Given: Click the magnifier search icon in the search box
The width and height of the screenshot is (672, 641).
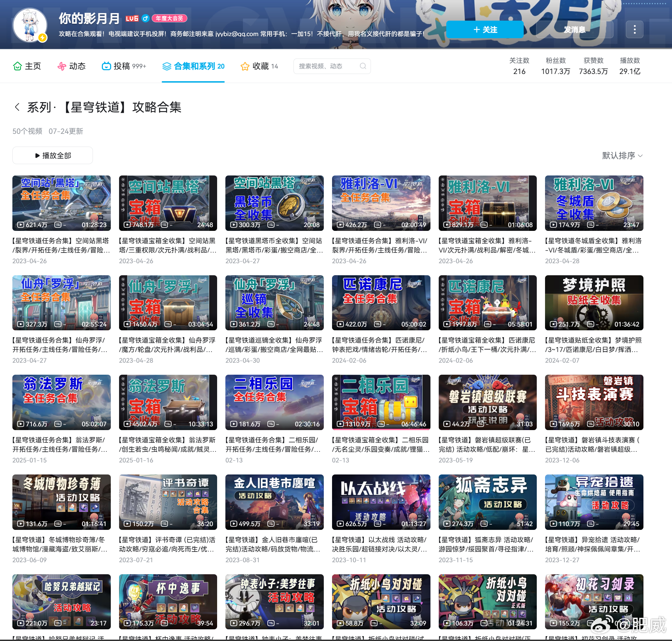Looking at the screenshot, I should (x=363, y=66).
